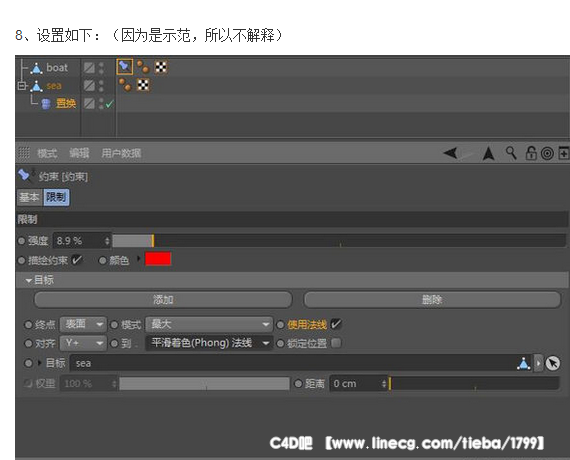Open the 到 dropdown with Phong 法线

click(209, 343)
